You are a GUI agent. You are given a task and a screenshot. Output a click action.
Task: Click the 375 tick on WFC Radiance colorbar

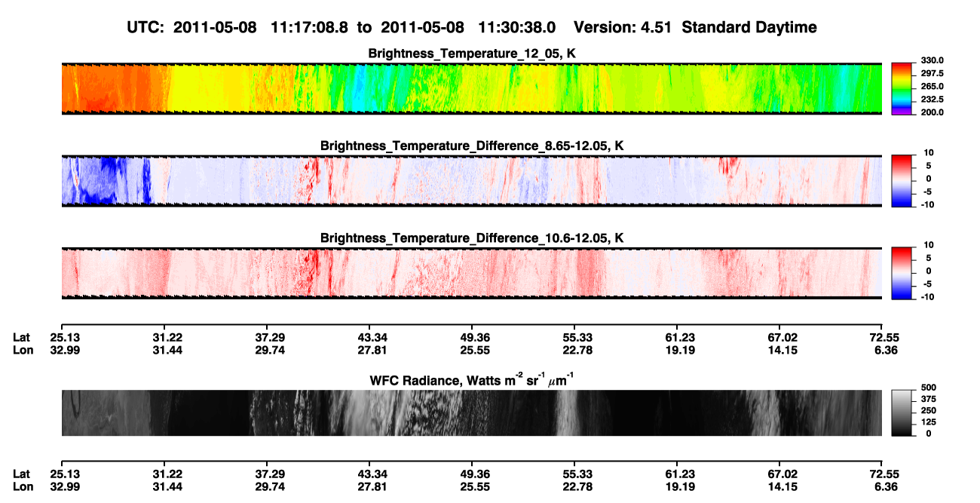[928, 399]
